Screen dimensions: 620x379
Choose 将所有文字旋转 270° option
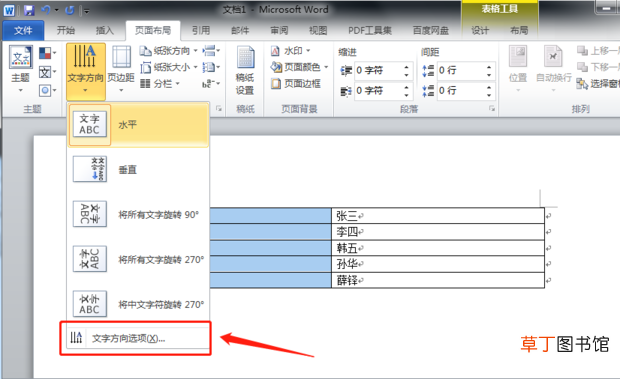click(x=138, y=260)
